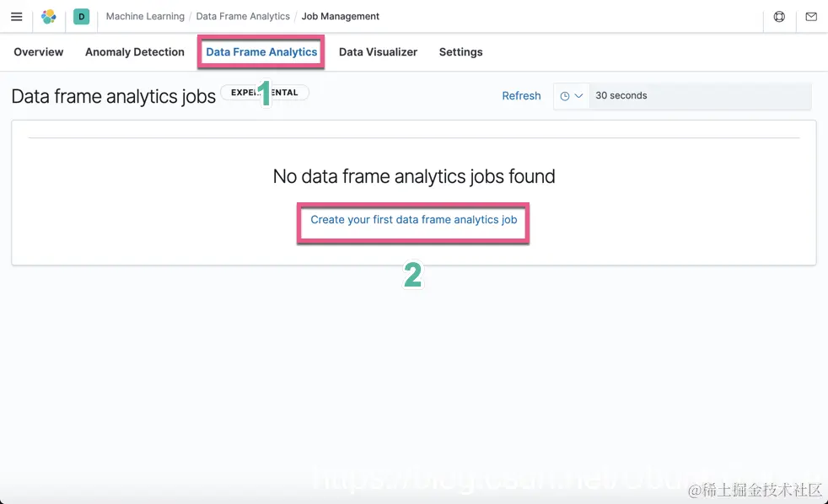The height and width of the screenshot is (504, 828).
Task: Open the newsfeed mail icon
Action: pos(811,16)
